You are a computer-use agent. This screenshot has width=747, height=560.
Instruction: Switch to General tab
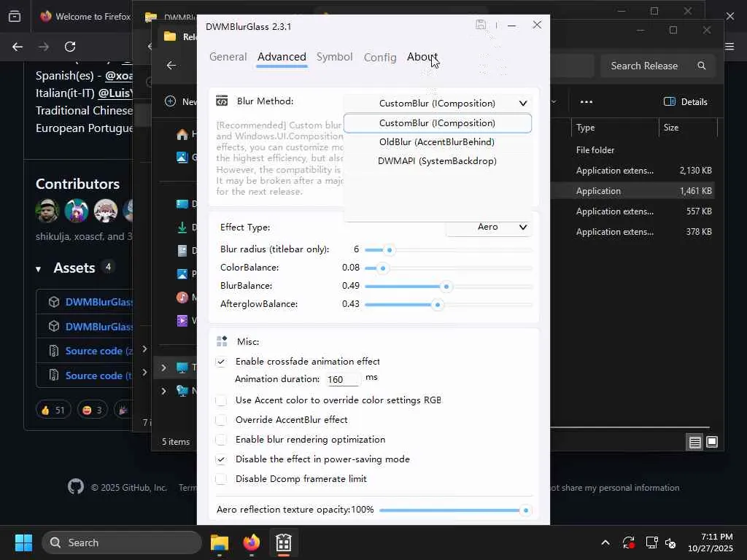pyautogui.click(x=228, y=57)
